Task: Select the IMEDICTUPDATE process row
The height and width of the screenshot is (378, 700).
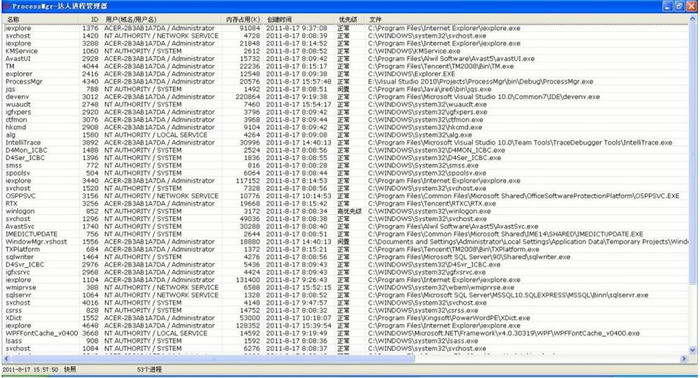Action: (346, 234)
